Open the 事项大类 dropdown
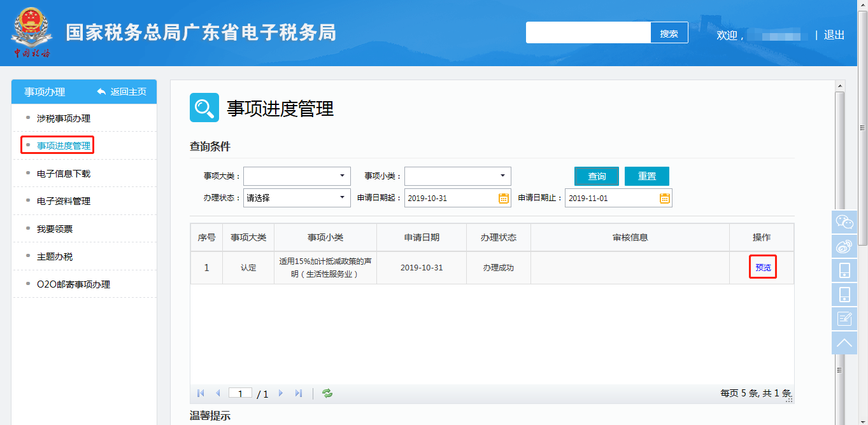This screenshot has height=425, width=868. [297, 176]
